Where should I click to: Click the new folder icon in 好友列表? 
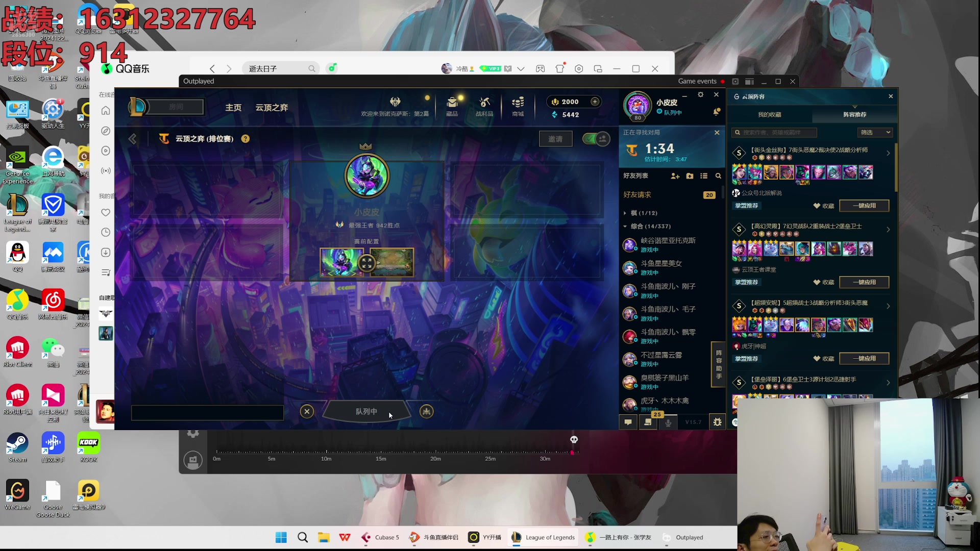point(690,176)
